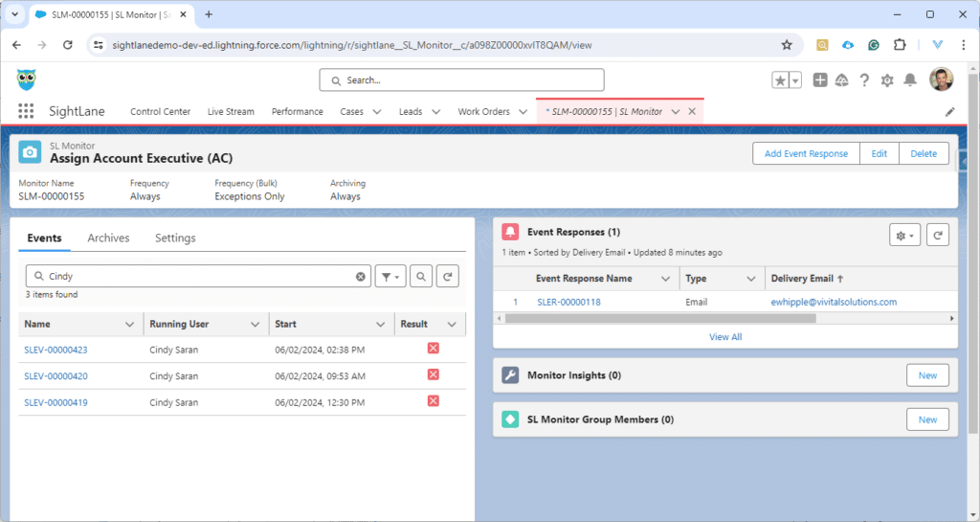Screen dimensions: 980x522
Task: Click the horizontal scrollbar in Event Responses
Action: (x=660, y=319)
